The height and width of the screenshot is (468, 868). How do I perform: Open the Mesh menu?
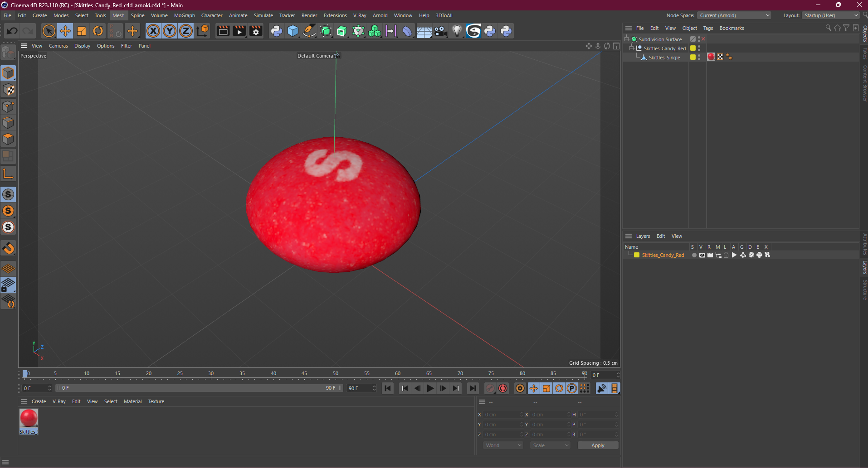118,15
